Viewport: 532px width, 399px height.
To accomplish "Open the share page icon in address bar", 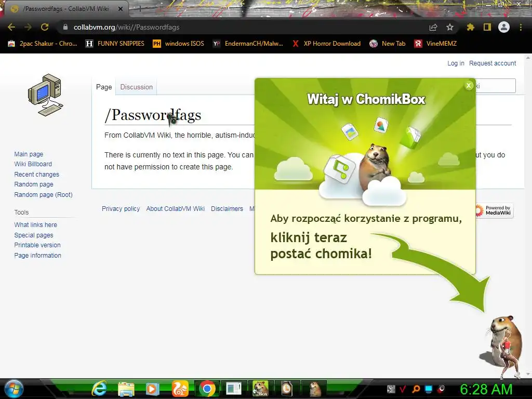I will coord(433,27).
